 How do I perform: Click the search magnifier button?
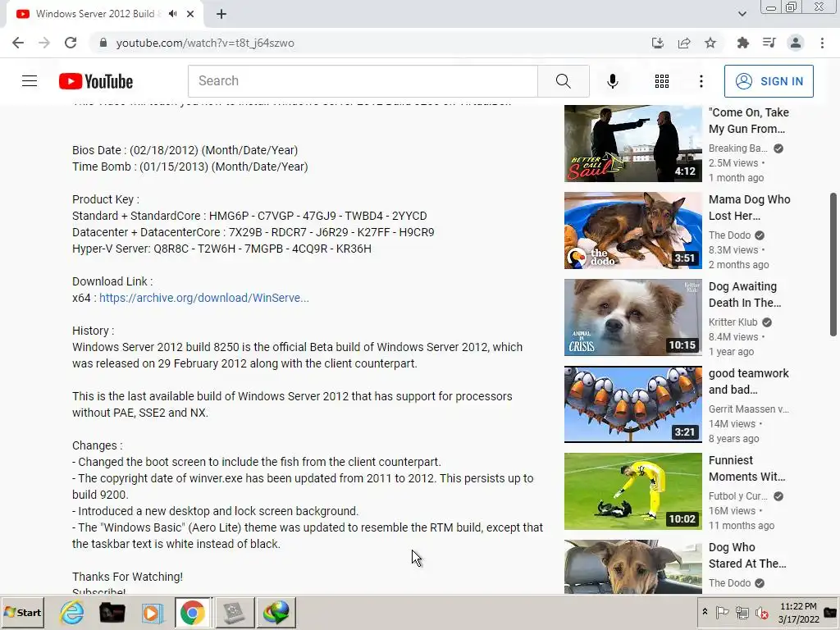563,81
